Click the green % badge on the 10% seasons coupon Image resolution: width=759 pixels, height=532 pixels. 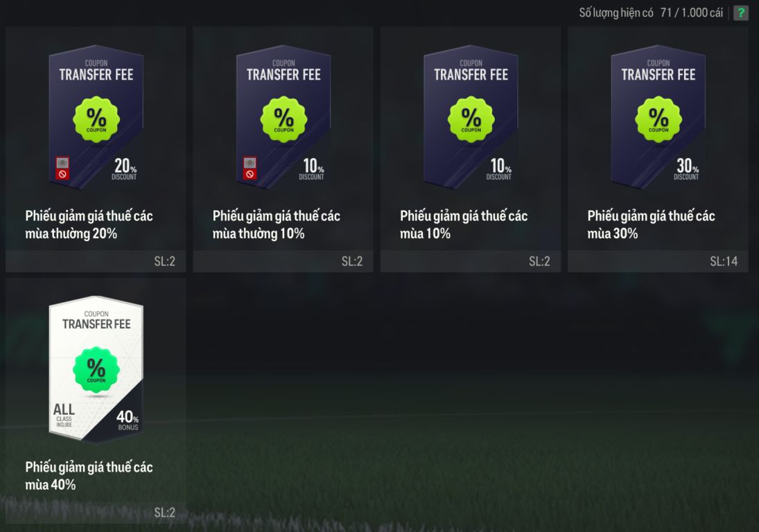pyautogui.click(x=471, y=119)
